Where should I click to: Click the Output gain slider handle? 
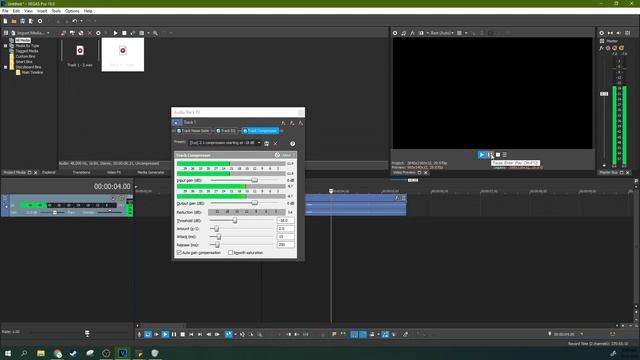(254, 203)
